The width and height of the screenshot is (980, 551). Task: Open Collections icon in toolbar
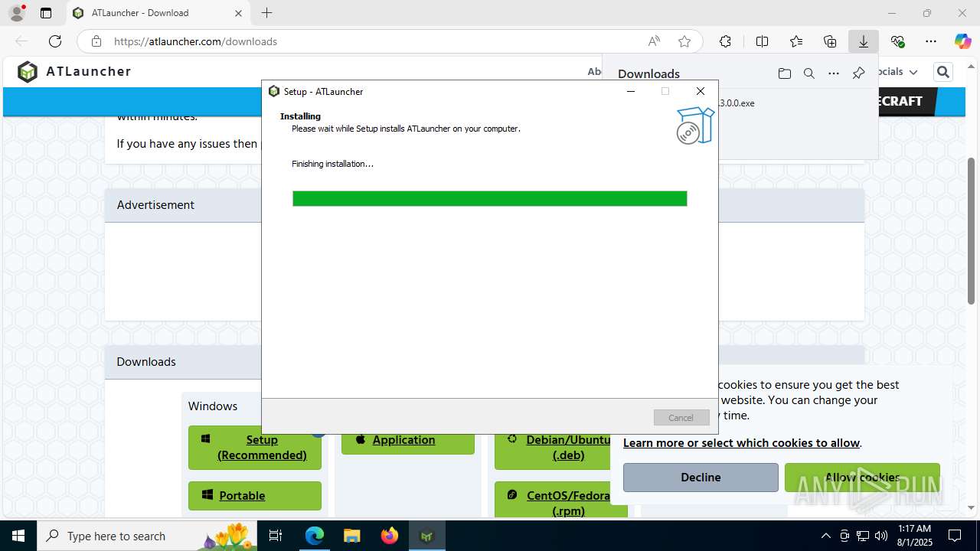830,41
